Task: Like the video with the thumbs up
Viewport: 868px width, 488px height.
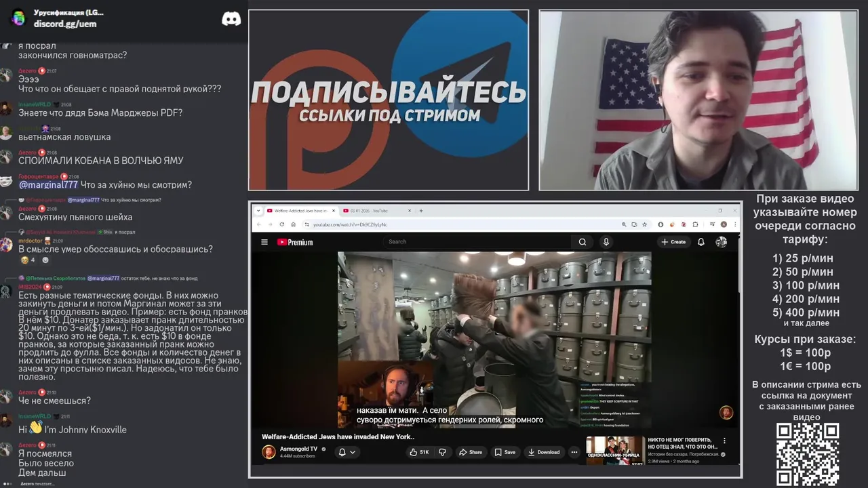Action: click(x=418, y=452)
